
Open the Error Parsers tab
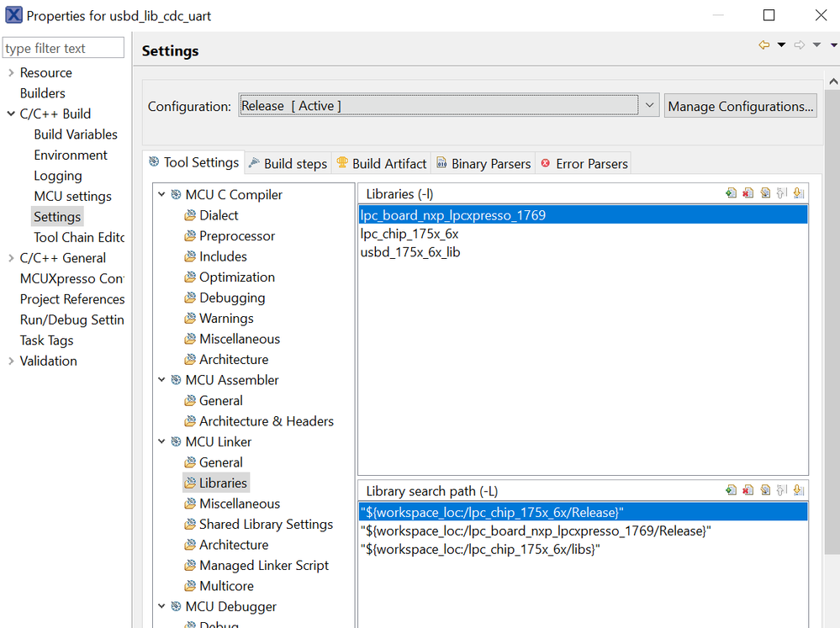(584, 164)
